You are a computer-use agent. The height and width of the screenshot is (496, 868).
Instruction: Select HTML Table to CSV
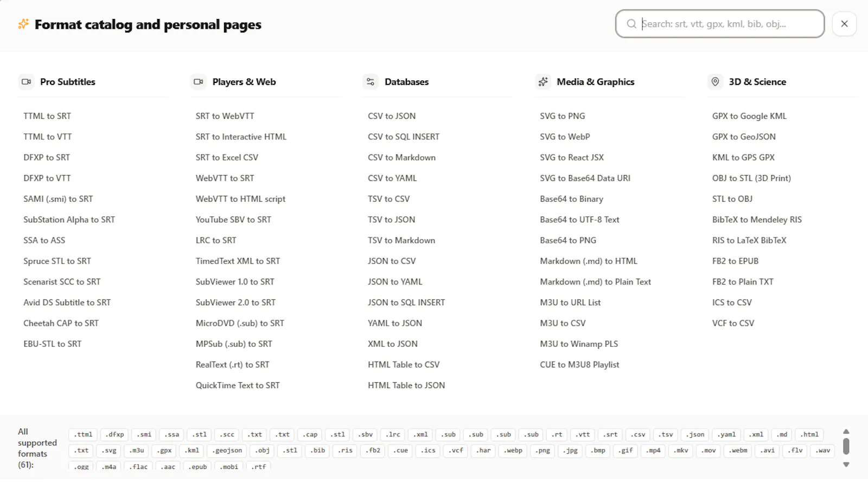[404, 365]
